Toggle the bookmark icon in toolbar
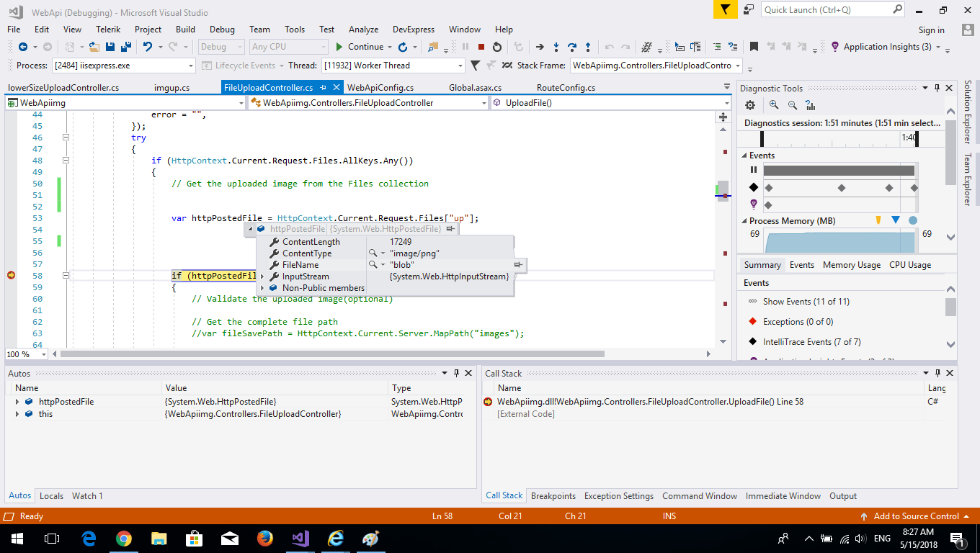 tap(754, 47)
